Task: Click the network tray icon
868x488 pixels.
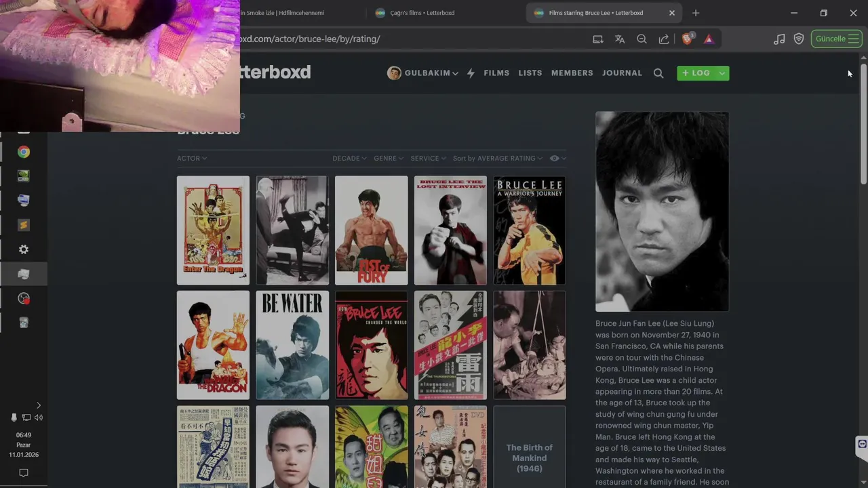Action: click(x=26, y=418)
